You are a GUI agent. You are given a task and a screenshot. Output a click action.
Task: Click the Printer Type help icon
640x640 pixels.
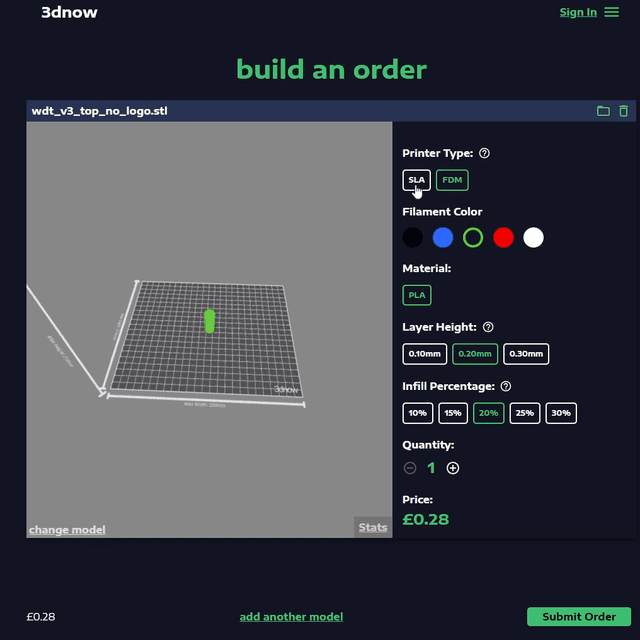(484, 153)
